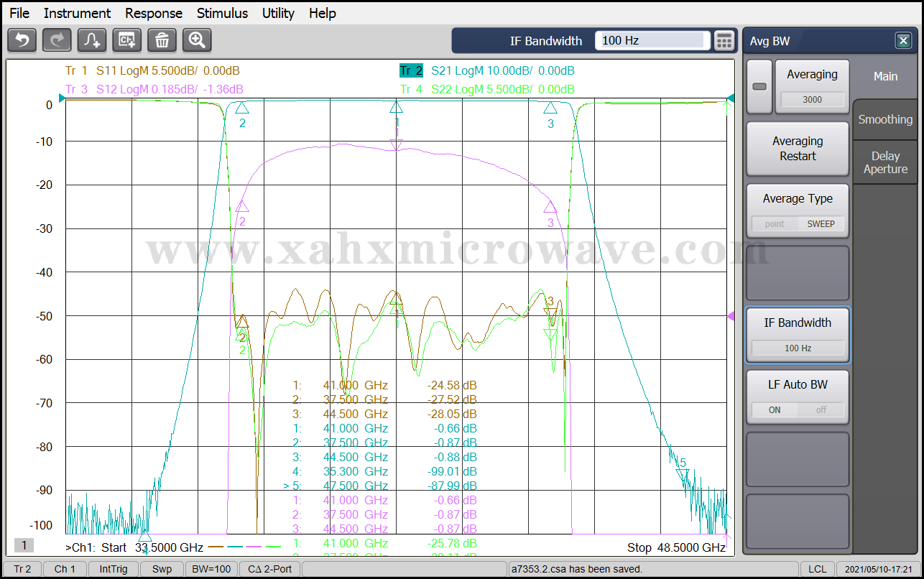Click the CΔ 2-Port status field

(269, 569)
